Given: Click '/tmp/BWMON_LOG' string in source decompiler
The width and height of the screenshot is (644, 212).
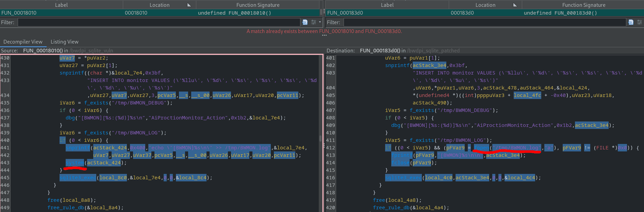Looking at the screenshot, I should point(137,133).
